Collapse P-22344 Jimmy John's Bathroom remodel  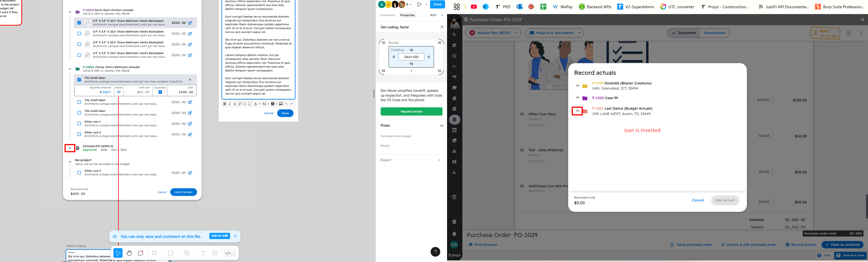70,69
